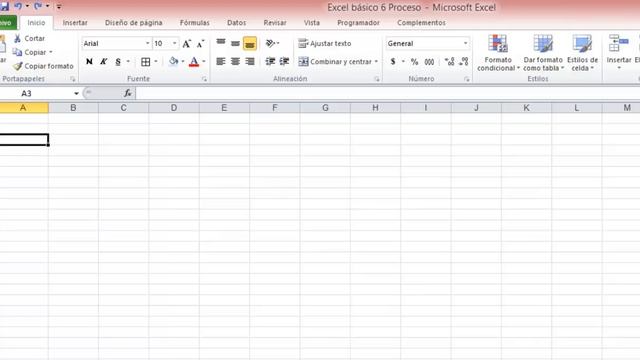The image size is (640, 360).
Task: Decrease decimal places
Action: tap(463, 62)
